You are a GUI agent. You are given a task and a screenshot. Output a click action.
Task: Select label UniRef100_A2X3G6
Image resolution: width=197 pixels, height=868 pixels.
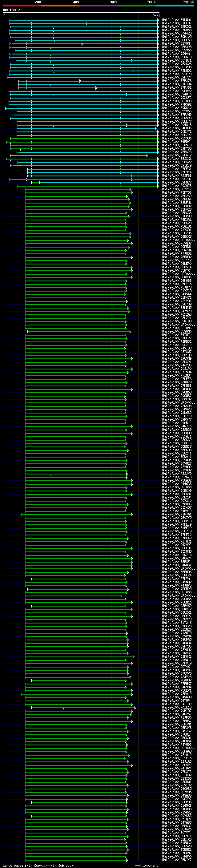pyautogui.click(x=177, y=139)
